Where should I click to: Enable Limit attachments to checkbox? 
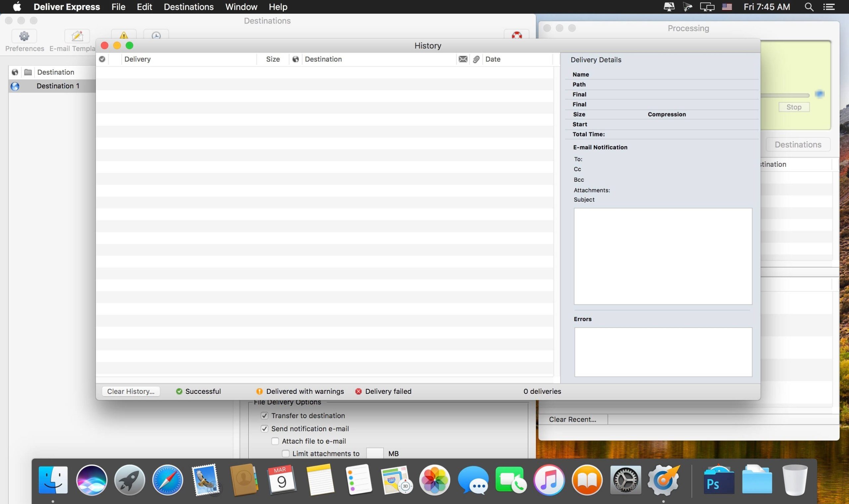[x=286, y=454]
